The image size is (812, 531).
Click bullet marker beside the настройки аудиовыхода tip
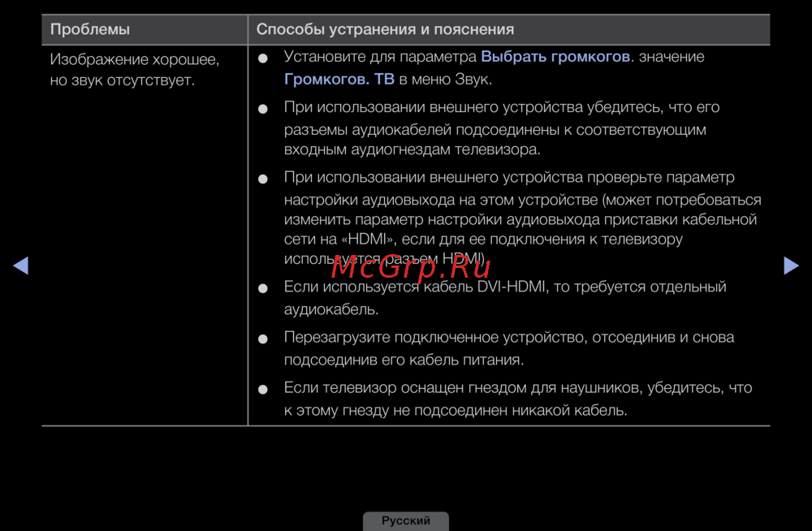coord(263,179)
